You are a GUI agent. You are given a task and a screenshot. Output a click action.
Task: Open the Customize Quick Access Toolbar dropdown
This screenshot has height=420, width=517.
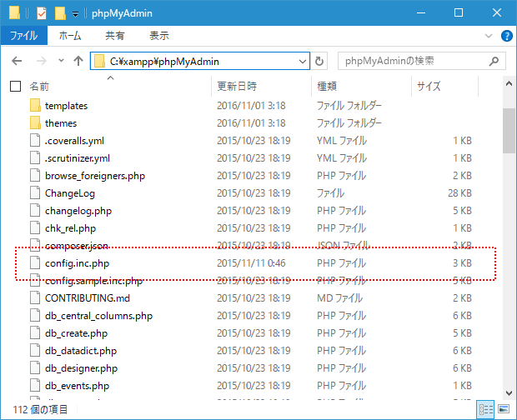click(x=76, y=14)
